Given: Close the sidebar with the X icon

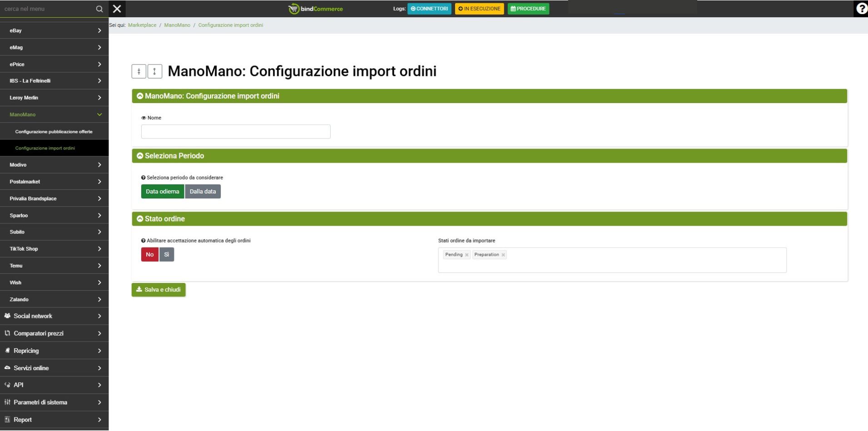Looking at the screenshot, I should coord(117,9).
